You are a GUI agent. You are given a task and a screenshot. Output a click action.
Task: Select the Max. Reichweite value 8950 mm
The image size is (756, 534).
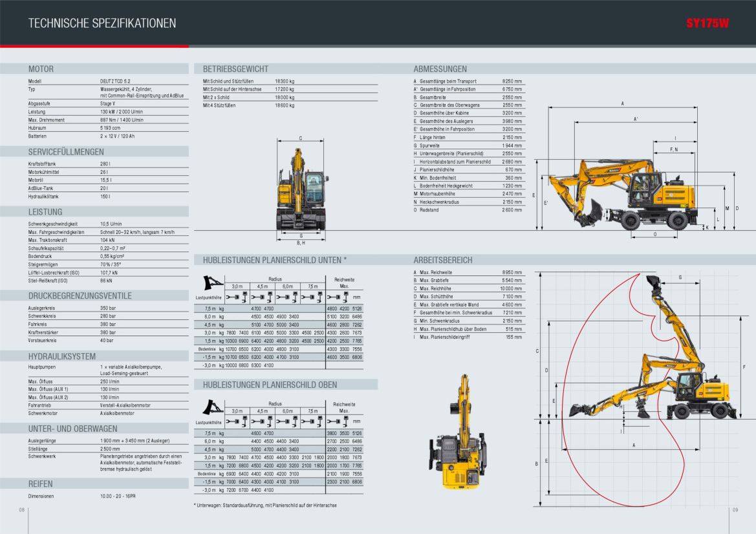(x=512, y=272)
